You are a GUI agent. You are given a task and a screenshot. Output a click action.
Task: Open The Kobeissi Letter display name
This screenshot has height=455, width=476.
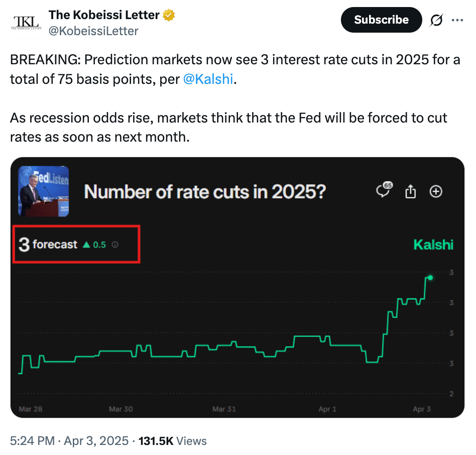pyautogui.click(x=104, y=15)
